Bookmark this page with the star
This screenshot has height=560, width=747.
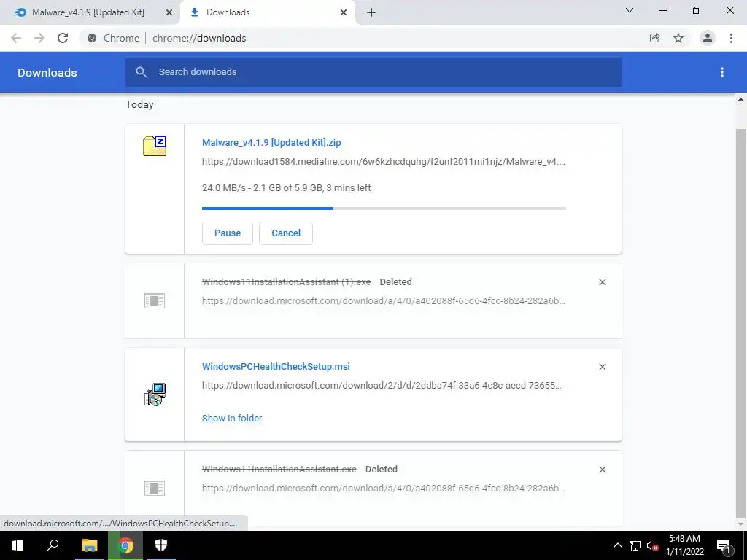tap(678, 38)
